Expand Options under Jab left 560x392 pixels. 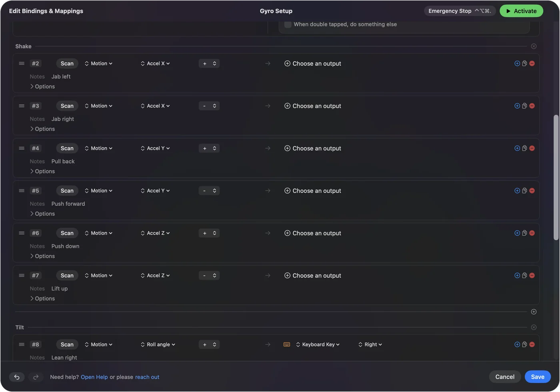coord(42,86)
